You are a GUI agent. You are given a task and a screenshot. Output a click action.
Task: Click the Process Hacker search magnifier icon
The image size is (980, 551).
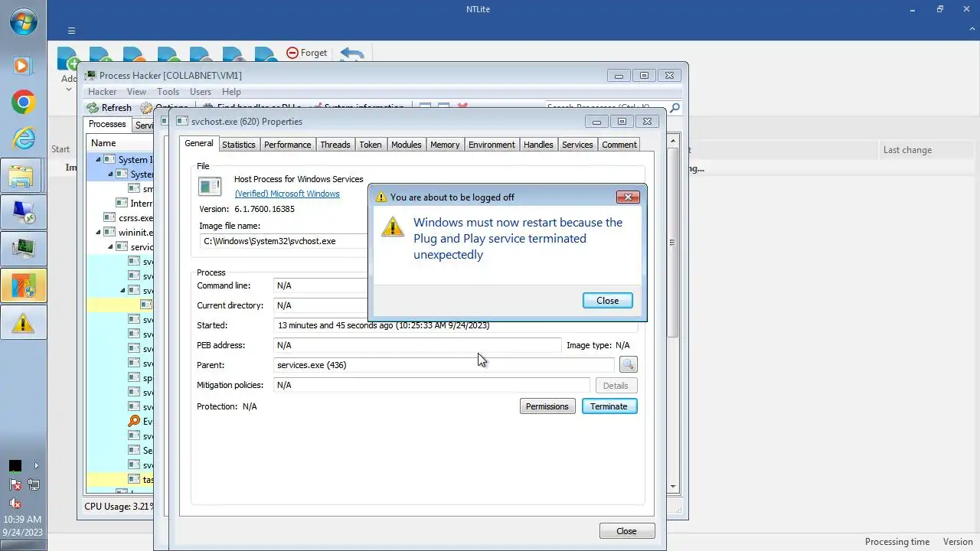pyautogui.click(x=675, y=108)
